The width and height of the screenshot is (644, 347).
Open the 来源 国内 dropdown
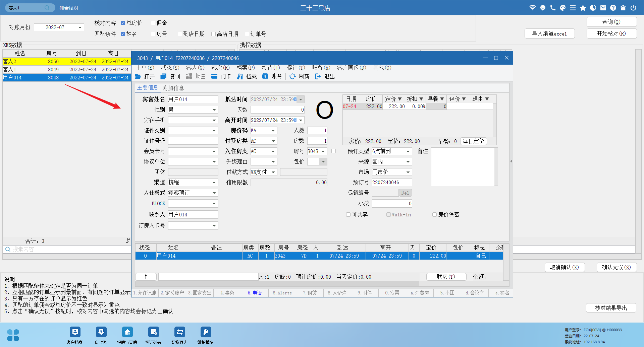pyautogui.click(x=408, y=162)
